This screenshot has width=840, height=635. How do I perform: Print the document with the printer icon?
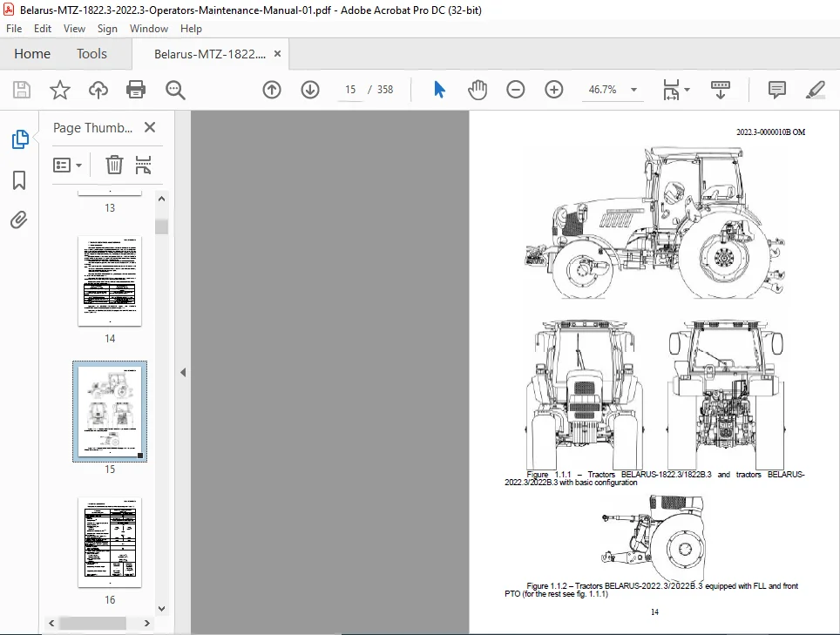(x=136, y=90)
